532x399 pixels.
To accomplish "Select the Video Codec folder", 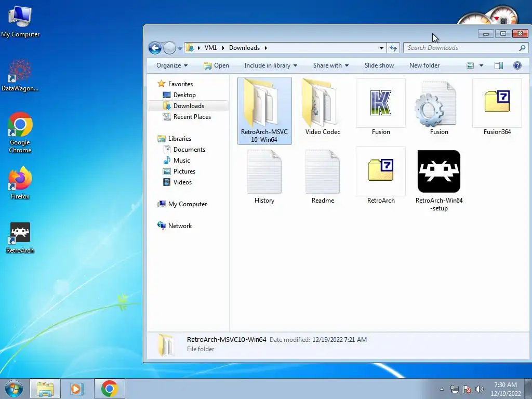I will tap(322, 107).
